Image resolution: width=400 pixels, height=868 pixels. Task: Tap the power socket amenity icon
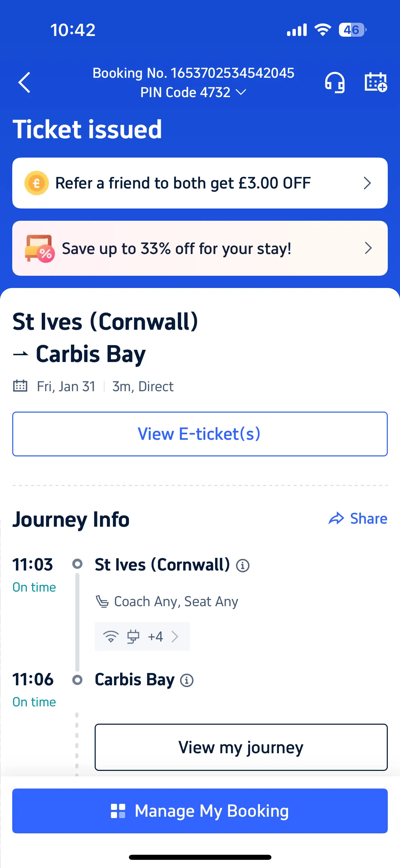click(x=133, y=636)
